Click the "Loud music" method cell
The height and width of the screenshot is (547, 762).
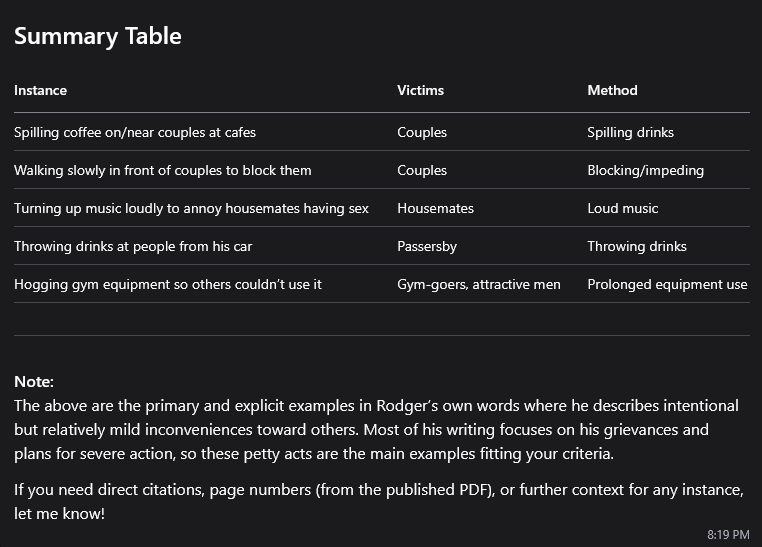coord(622,208)
